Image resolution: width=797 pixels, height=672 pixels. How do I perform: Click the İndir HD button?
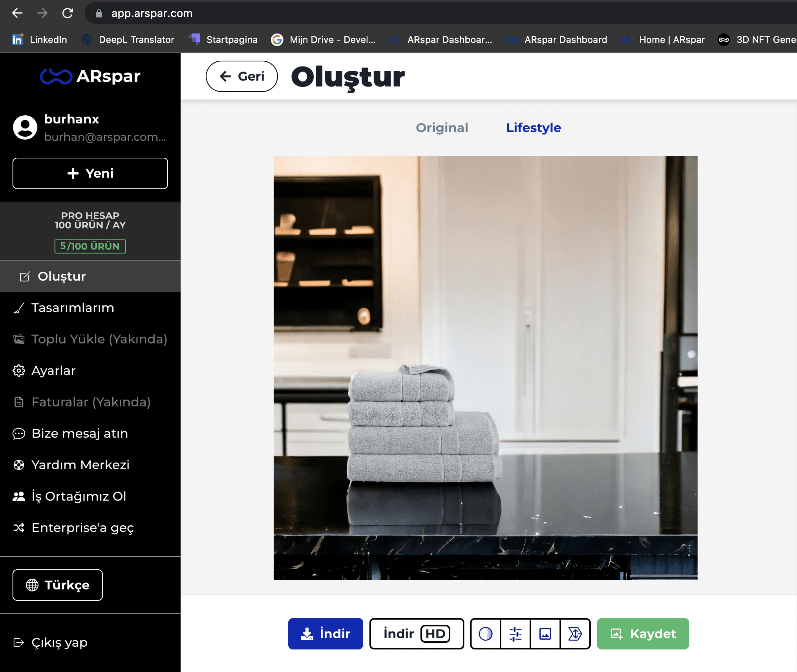(x=417, y=633)
